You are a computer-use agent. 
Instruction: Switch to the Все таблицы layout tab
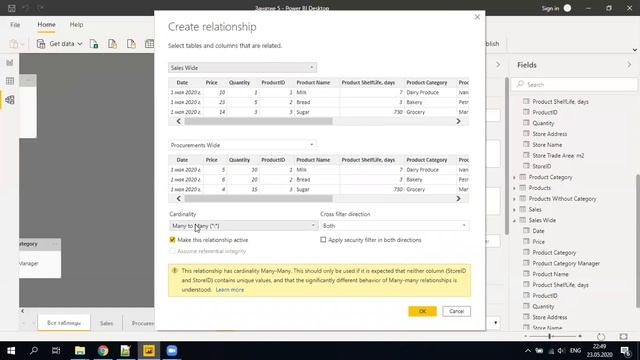(64, 323)
